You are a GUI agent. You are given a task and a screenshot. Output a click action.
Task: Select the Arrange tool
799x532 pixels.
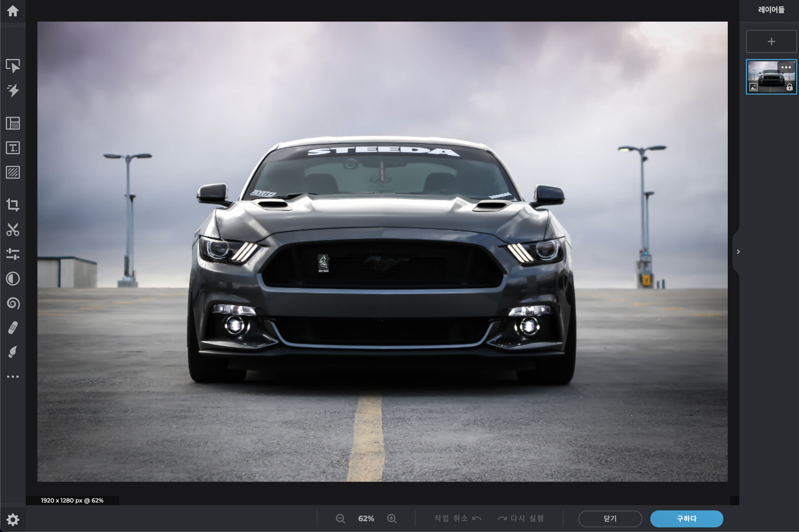click(x=13, y=66)
